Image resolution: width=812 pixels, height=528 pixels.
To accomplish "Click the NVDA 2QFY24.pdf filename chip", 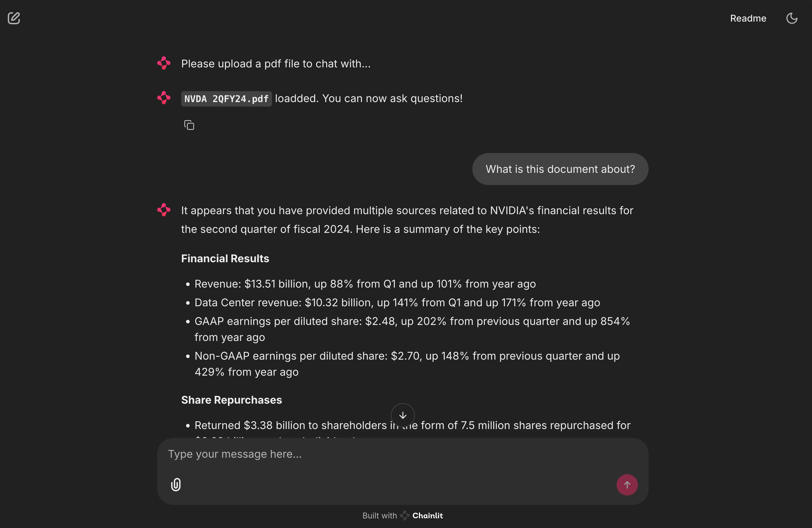I will pos(226,99).
